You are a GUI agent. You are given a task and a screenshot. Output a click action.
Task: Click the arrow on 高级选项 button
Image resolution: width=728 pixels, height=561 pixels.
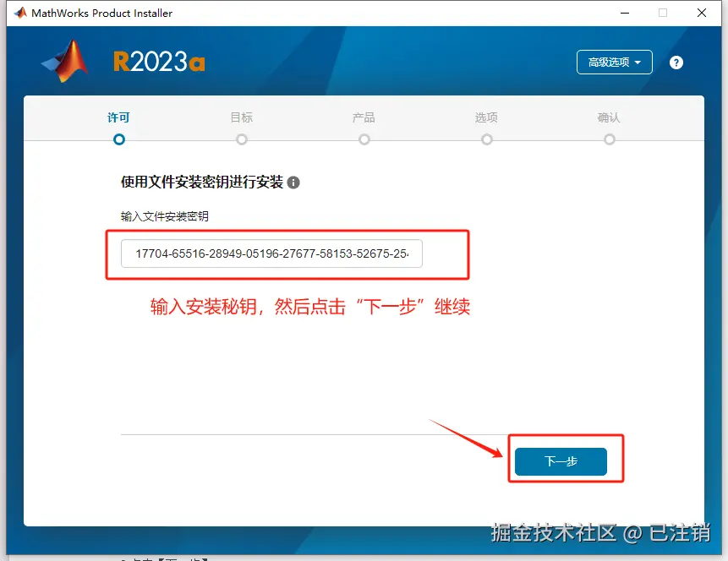pyautogui.click(x=638, y=63)
